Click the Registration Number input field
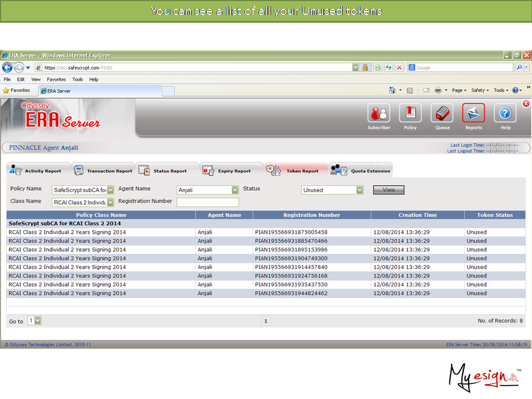The height and width of the screenshot is (399, 532). (207, 202)
